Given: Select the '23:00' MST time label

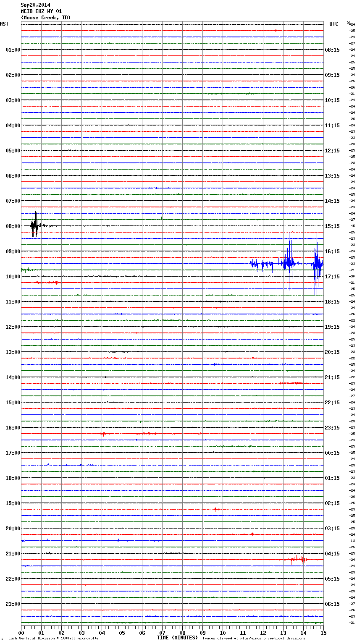Looking at the screenshot, I should point(13,604).
